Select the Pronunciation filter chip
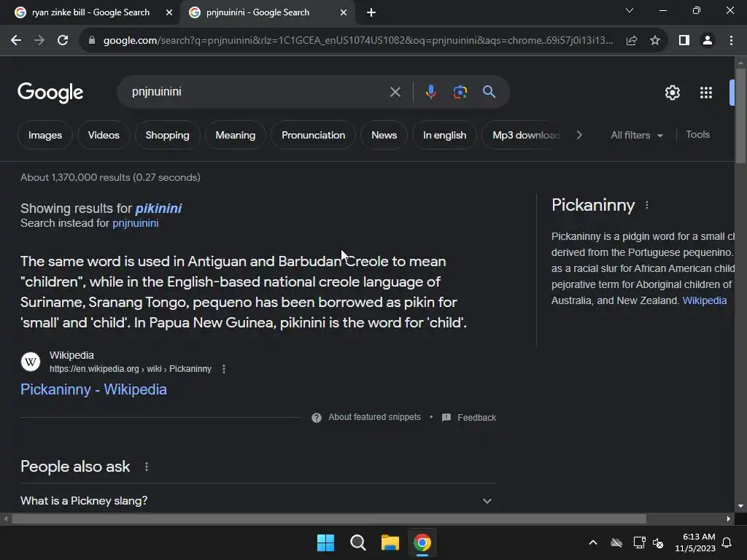747x560 pixels. click(x=313, y=135)
